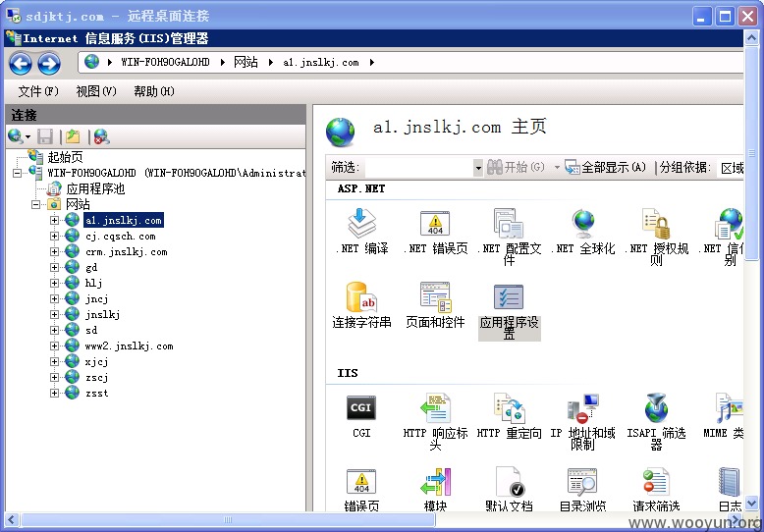Click the vertical scrollbar up arrow
Viewport: 764px width, 532px height.
[x=751, y=37]
